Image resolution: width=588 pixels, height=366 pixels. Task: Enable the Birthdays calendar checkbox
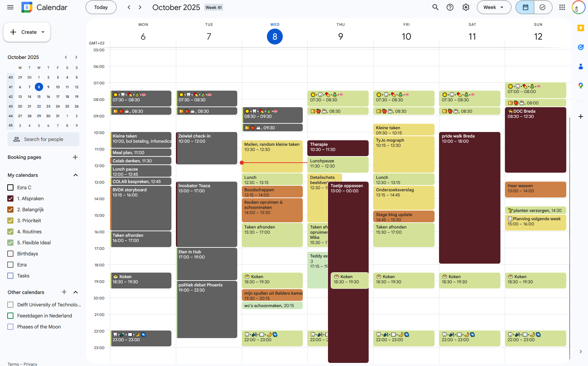[x=10, y=254]
